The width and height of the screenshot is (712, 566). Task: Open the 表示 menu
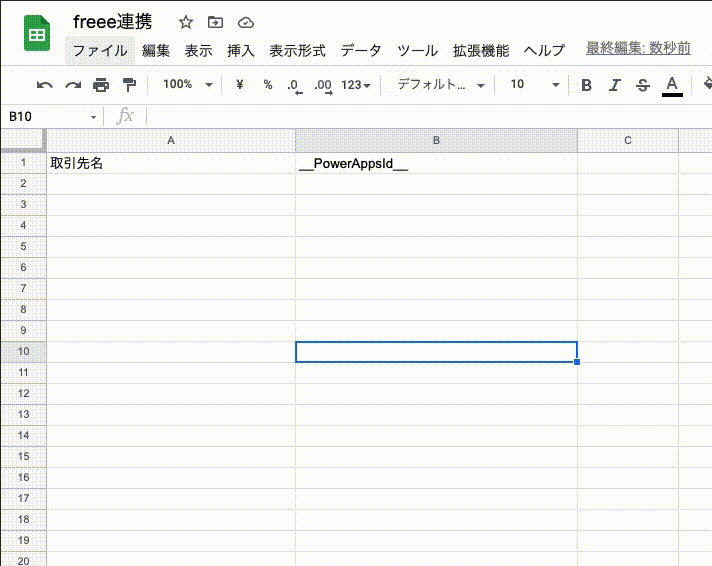coord(198,50)
